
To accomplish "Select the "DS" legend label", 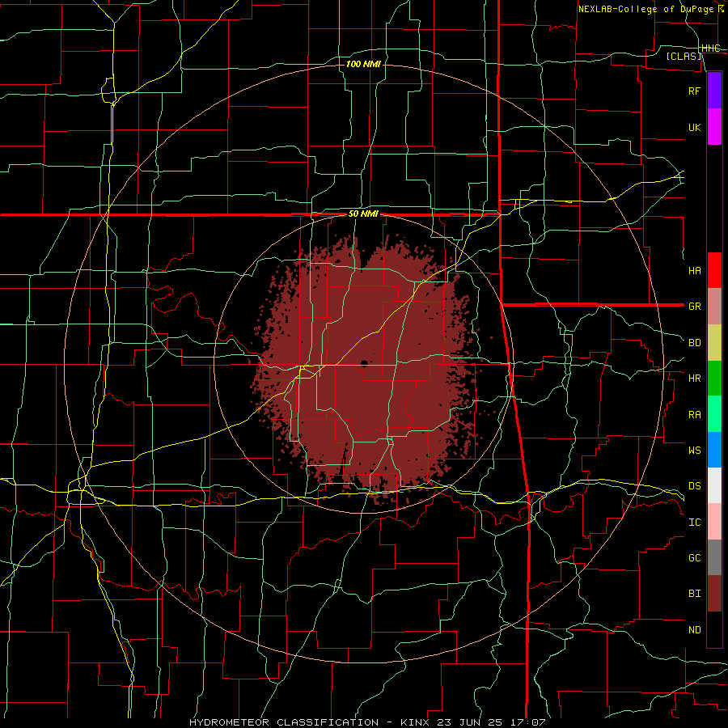I will [x=694, y=485].
